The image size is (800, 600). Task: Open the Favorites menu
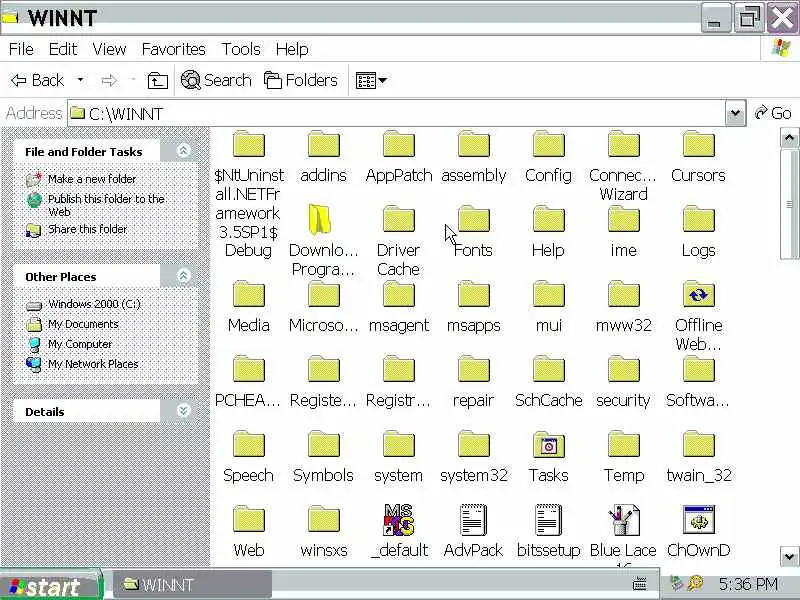click(173, 49)
